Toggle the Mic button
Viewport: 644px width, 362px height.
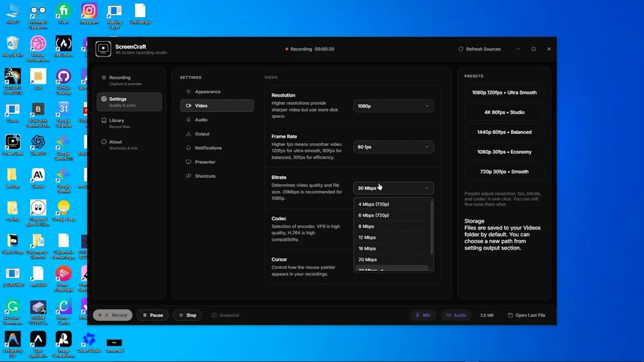(423, 315)
